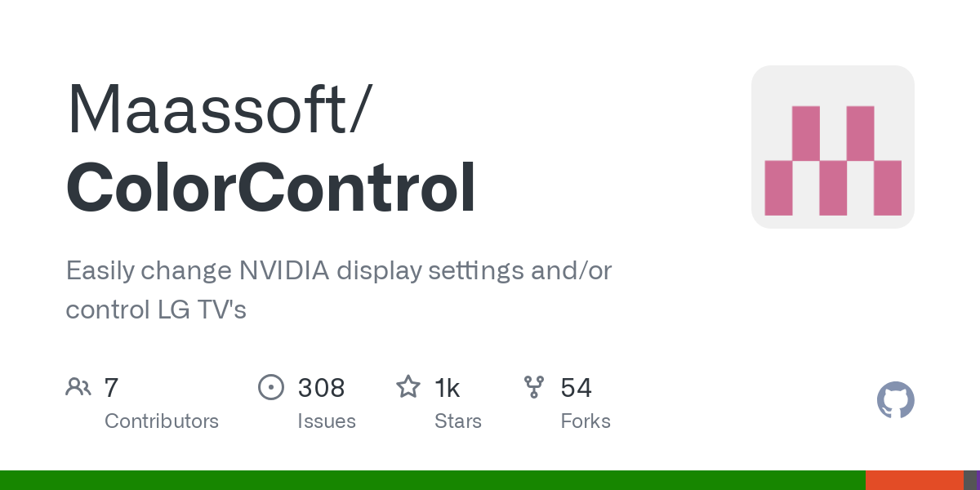The width and height of the screenshot is (980, 490).
Task: Click the orange language bar segment
Action: tap(915, 480)
